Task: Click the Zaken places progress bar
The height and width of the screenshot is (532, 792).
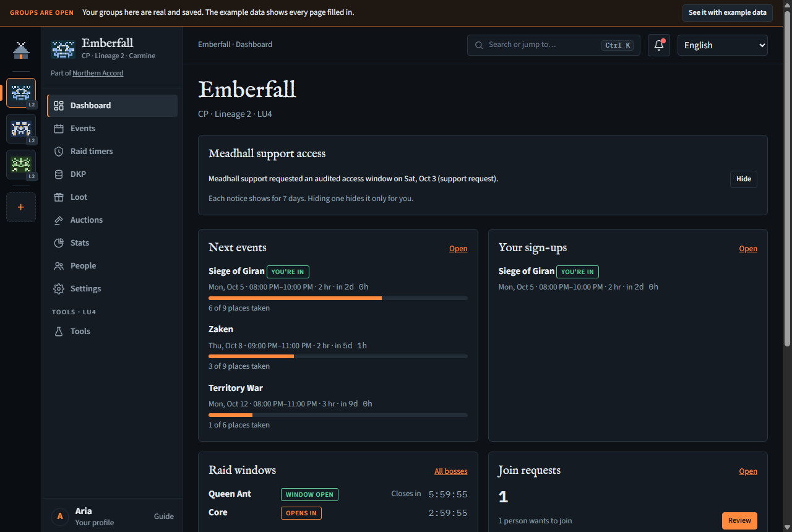Action: point(338,356)
